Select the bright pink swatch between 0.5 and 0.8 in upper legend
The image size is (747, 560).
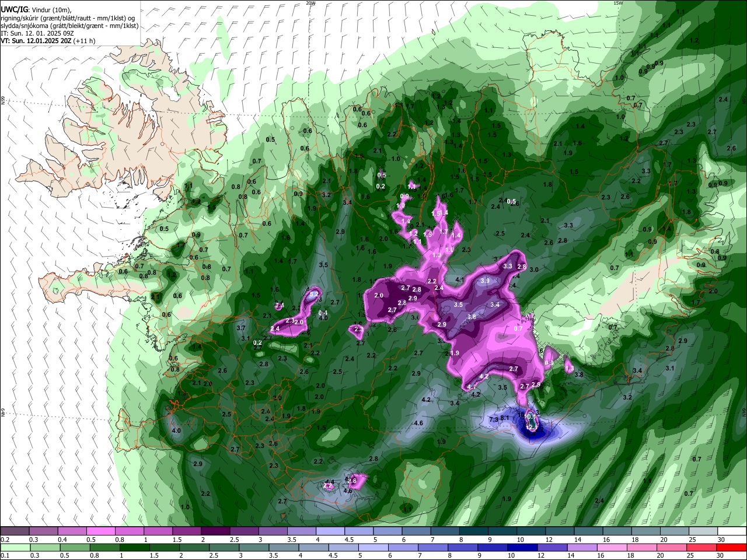pos(100,531)
